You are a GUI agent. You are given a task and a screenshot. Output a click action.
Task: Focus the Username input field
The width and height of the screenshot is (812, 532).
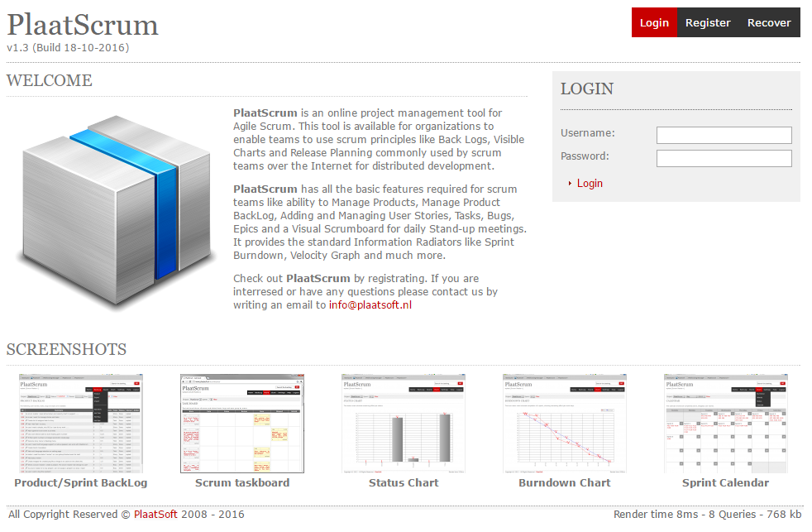[724, 135]
